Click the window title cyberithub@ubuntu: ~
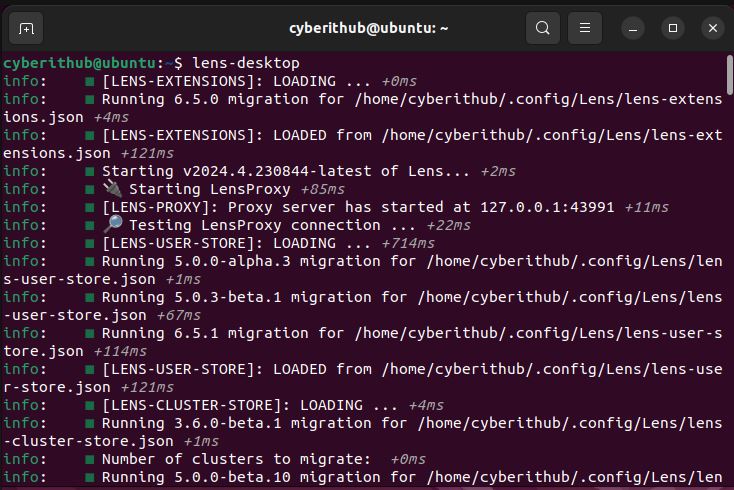The width and height of the screenshot is (734, 490). (369, 28)
